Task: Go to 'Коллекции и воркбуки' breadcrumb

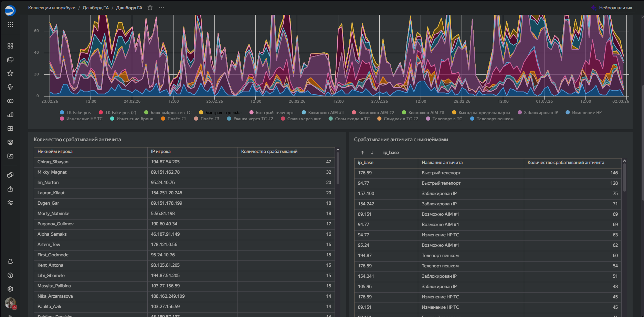Action: point(52,8)
